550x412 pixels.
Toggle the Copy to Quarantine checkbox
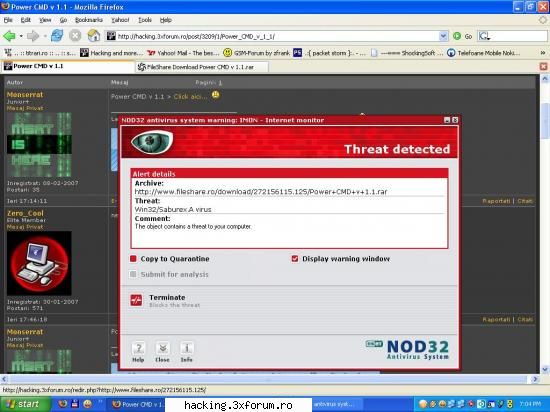click(133, 259)
